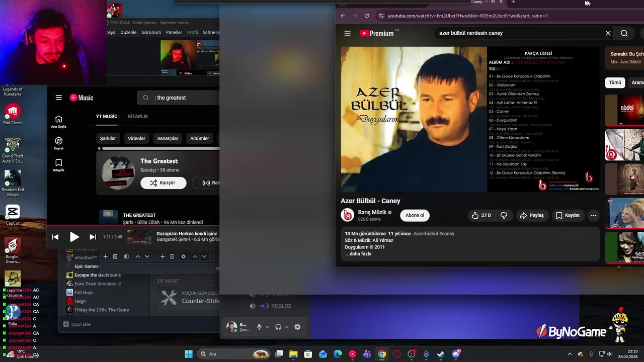Screen dimensions: 644x362
Task: Expand Discord headphone output options arrow
Action: 287,327
